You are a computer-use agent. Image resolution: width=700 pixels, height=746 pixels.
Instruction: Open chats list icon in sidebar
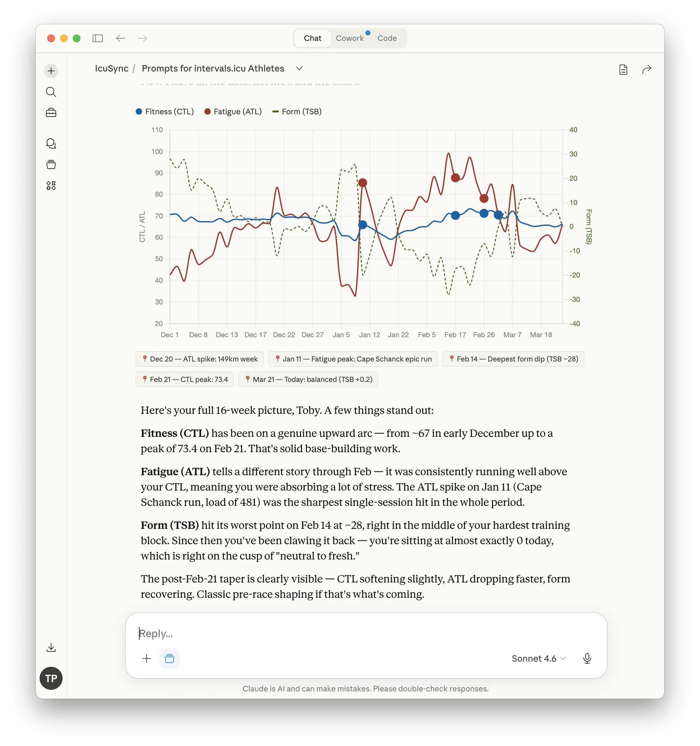(51, 143)
